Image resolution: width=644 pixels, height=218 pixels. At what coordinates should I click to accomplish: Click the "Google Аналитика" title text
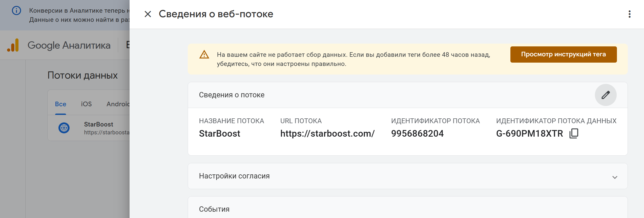click(69, 45)
